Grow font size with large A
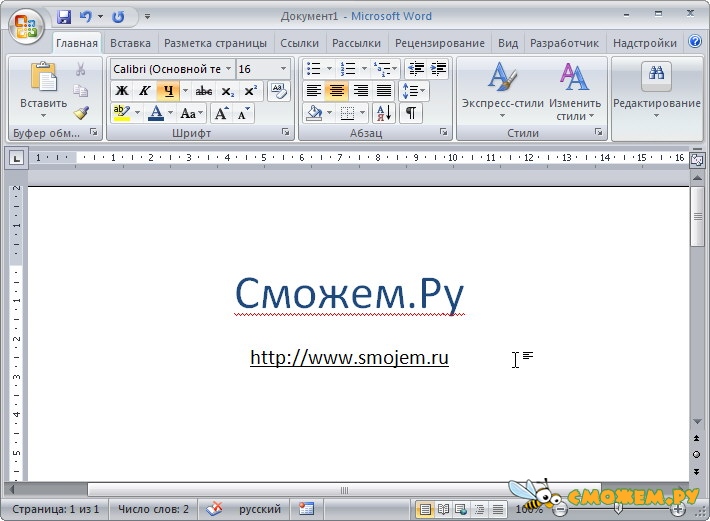The image size is (710, 521). point(221,113)
